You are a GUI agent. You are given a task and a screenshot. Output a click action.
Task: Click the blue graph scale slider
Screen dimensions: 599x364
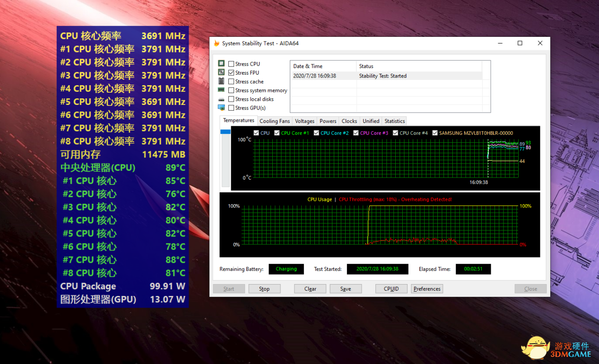point(226,132)
